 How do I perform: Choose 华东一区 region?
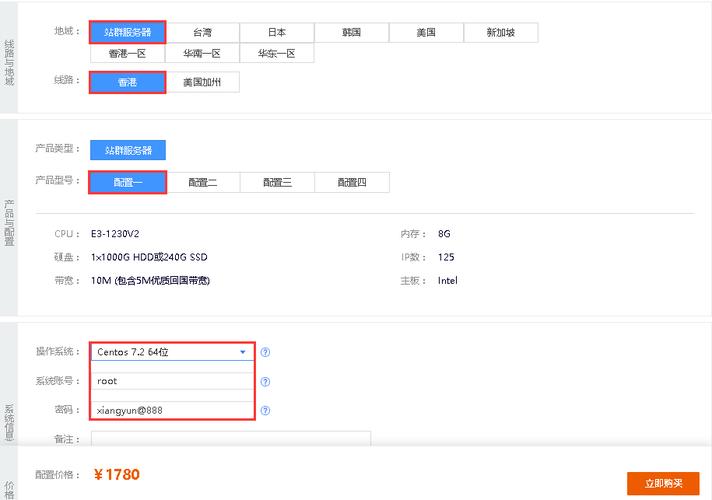[x=277, y=53]
